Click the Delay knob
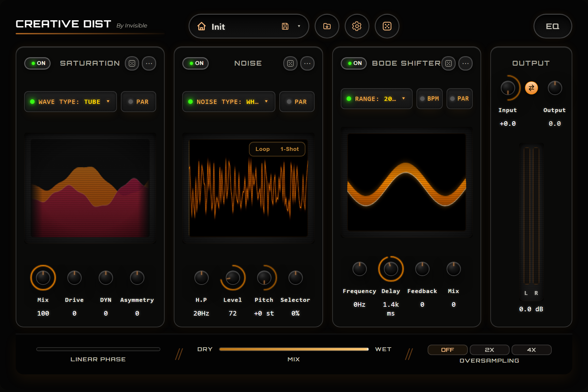 click(x=391, y=269)
